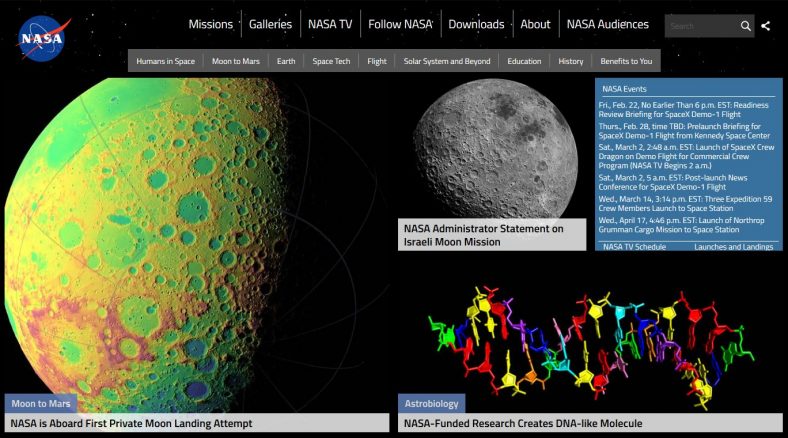
Task: Select the Education topic
Action: (524, 61)
